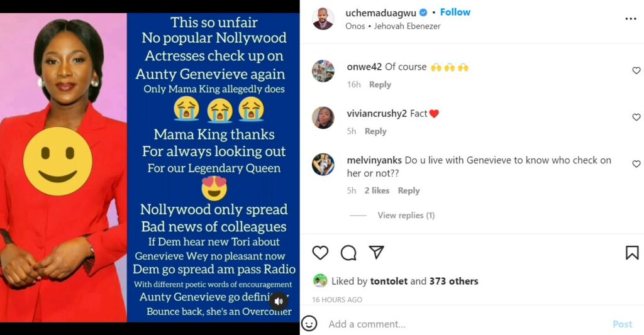Like viviancrushy2's comment heart
Viewport: 644px width, 335px height.
pos(636,118)
